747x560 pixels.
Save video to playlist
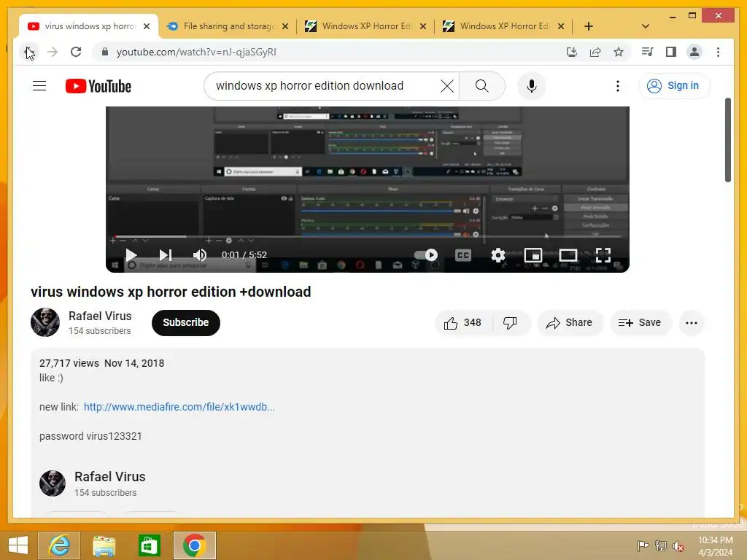click(x=640, y=323)
